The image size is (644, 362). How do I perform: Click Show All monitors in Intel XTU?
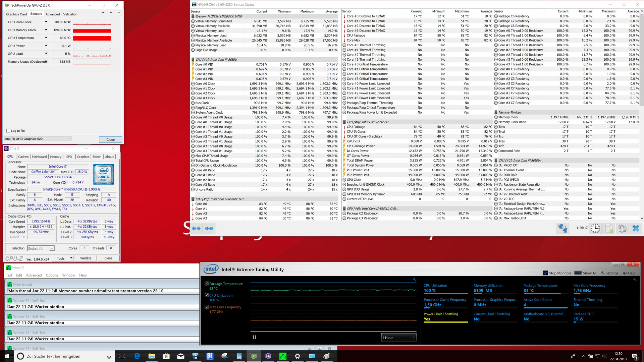[x=586, y=273]
